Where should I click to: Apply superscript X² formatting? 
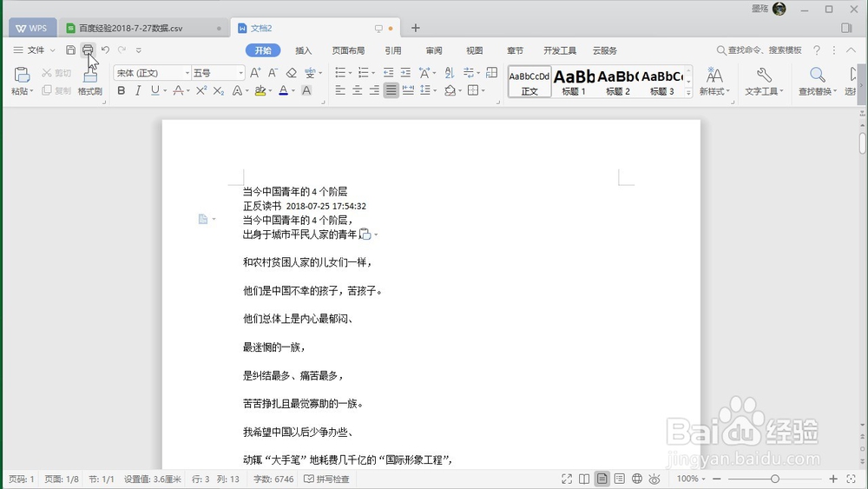pos(201,90)
